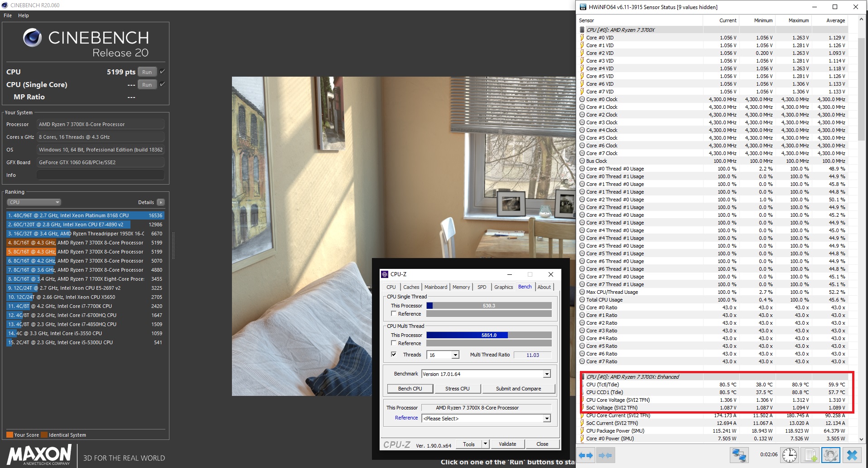Screen dimensions: 868x468
Task: Click the CPU Multi Thread score bar
Action: (x=489, y=335)
